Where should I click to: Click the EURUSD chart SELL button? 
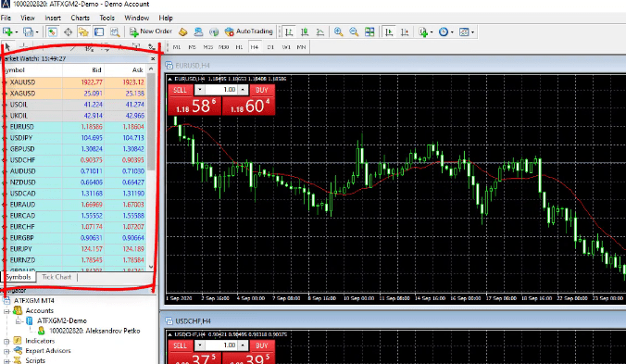(x=180, y=90)
